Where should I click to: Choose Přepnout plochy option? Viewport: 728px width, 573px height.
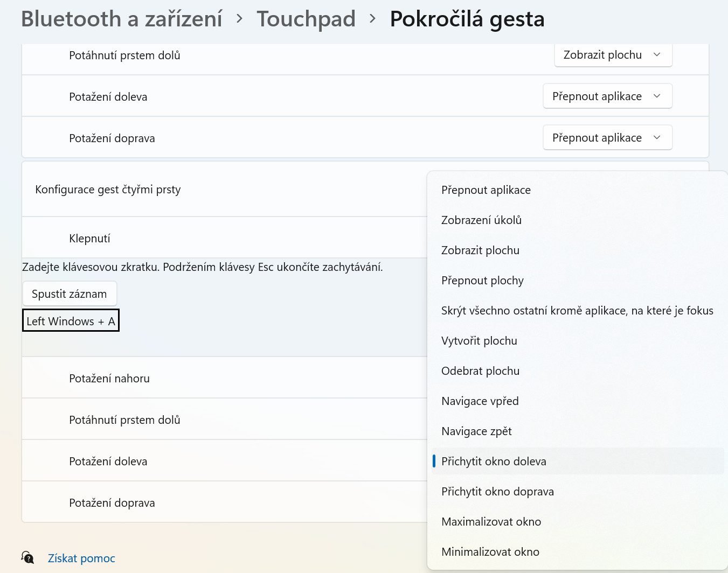pyautogui.click(x=578, y=280)
